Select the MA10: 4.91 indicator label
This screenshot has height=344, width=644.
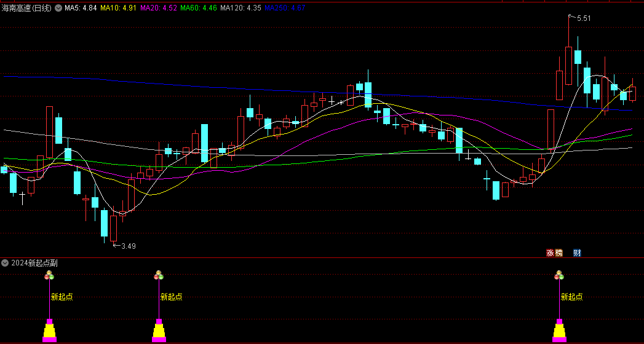point(119,8)
